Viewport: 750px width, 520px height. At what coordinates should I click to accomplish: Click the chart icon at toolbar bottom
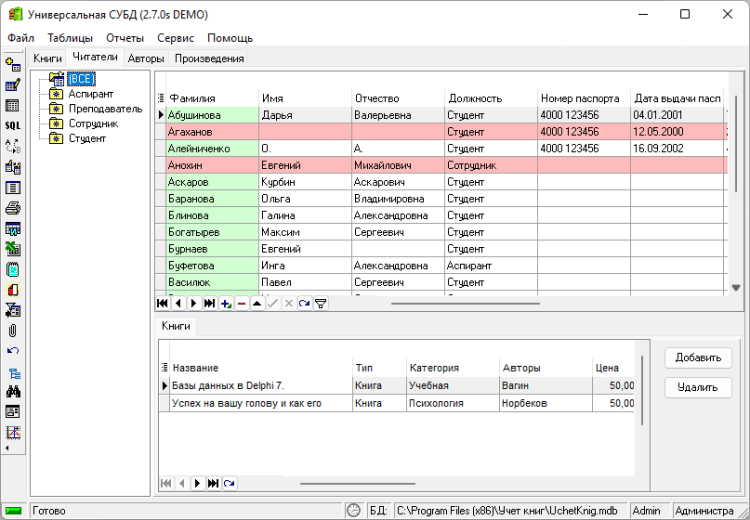(x=13, y=432)
